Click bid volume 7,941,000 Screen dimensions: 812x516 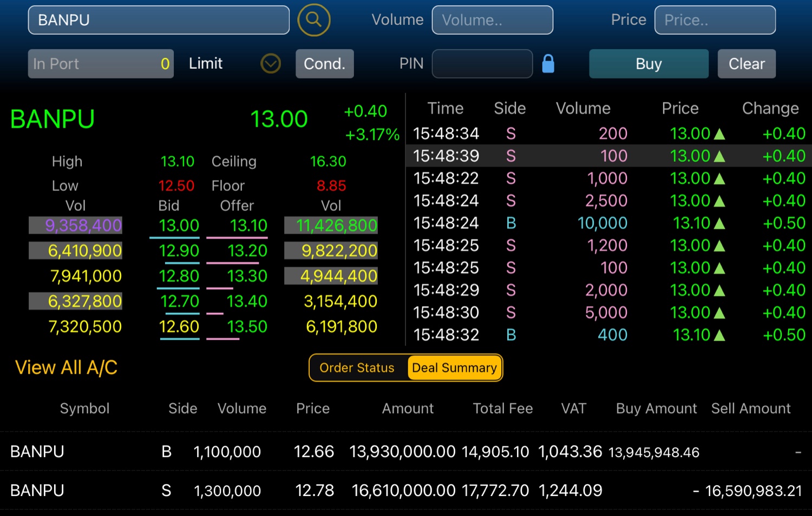point(86,276)
